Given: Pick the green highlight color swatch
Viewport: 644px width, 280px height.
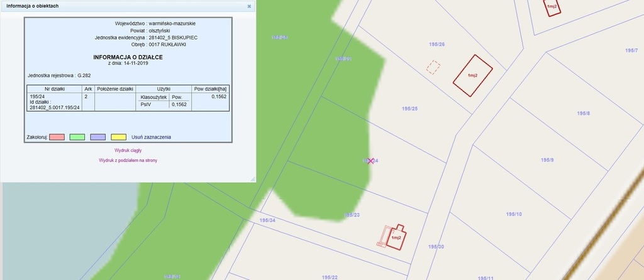Looking at the screenshot, I should (x=77, y=136).
